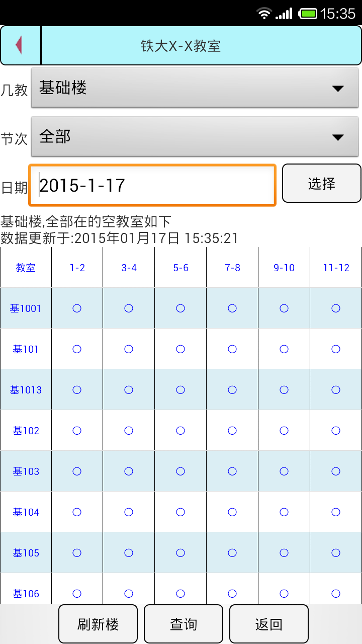Tap the 返回 return button
Screen dimensions: 362x644
pyautogui.click(x=269, y=624)
